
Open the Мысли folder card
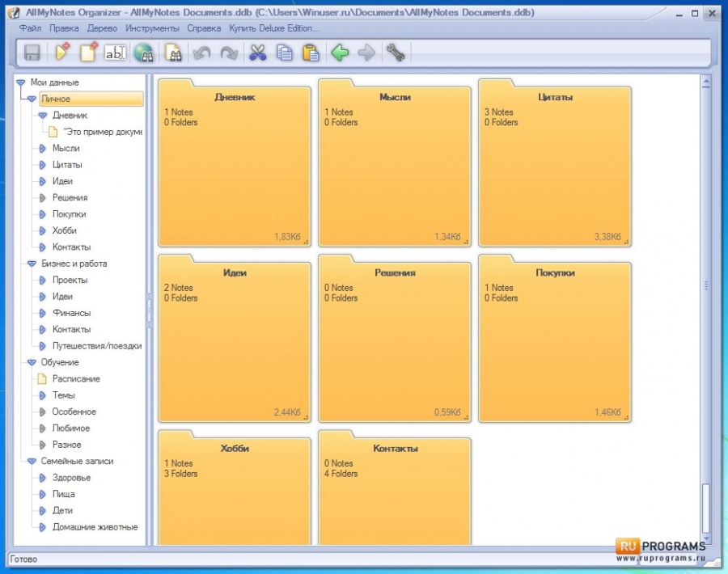(x=395, y=162)
